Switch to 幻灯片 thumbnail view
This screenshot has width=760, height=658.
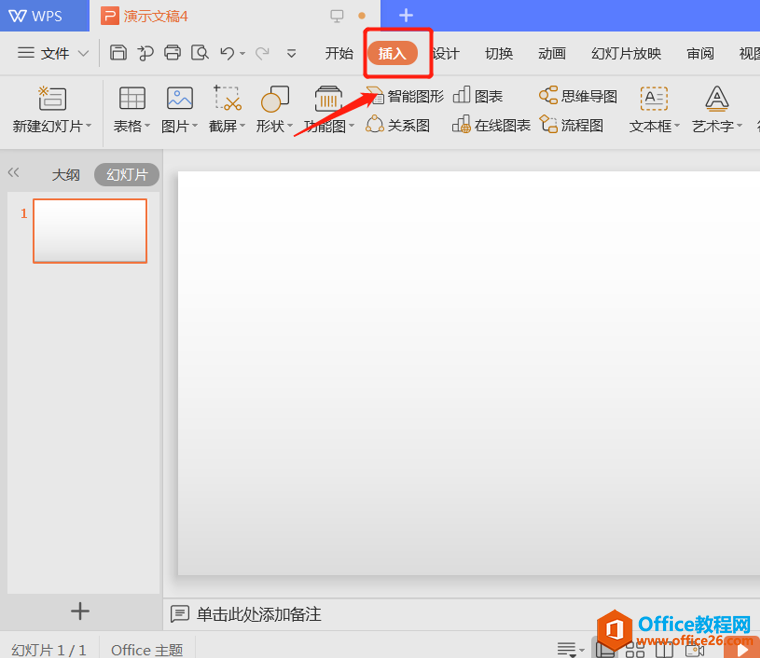point(127,174)
